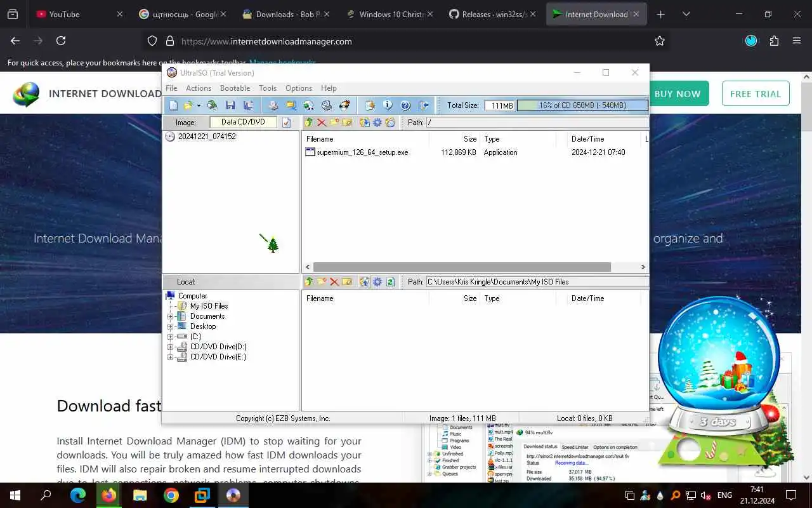Expand the Documents tree node
Screen dimensions: 812x508
click(170, 316)
